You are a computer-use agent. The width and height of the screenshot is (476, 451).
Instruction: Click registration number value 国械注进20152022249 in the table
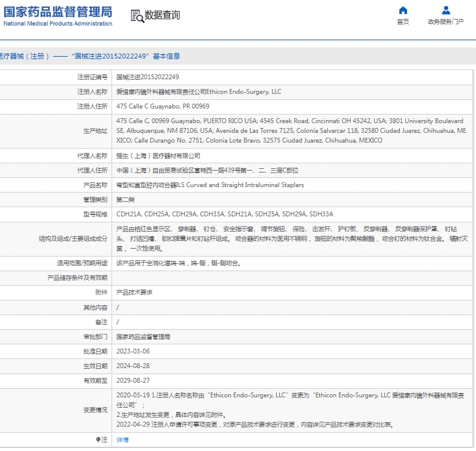point(147,77)
